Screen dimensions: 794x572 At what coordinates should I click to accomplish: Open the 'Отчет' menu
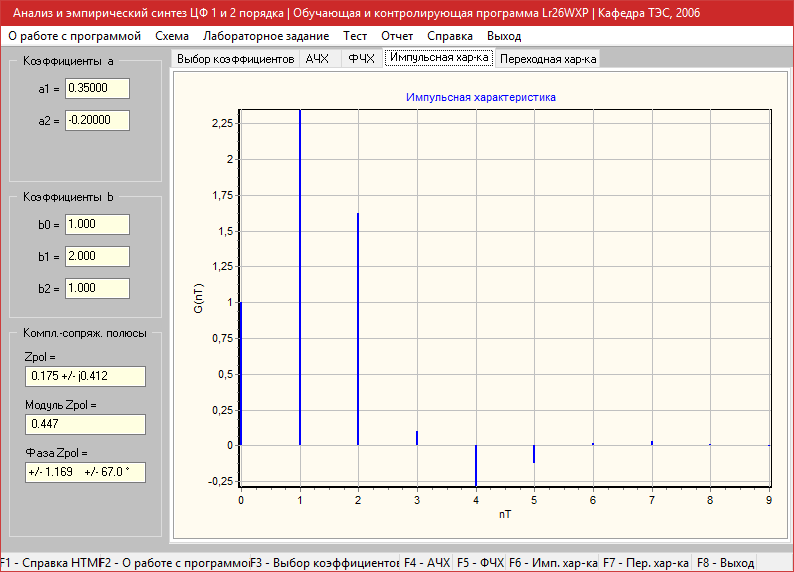pyautogui.click(x=397, y=36)
